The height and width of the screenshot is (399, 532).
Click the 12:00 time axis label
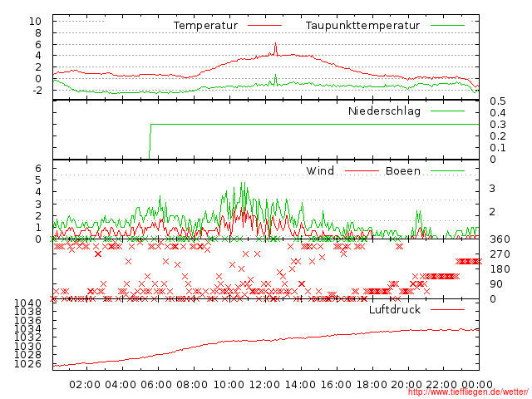[264, 385]
